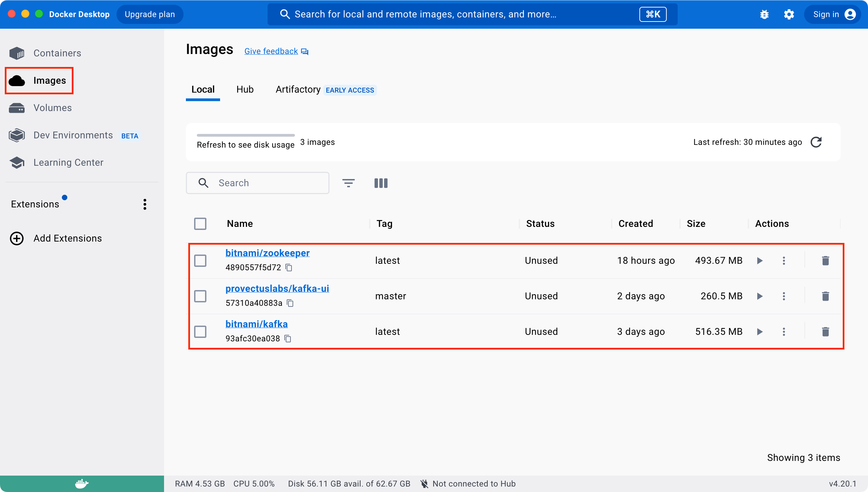This screenshot has width=868, height=492.
Task: Open more actions for bitnami/kafka
Action: click(x=784, y=332)
